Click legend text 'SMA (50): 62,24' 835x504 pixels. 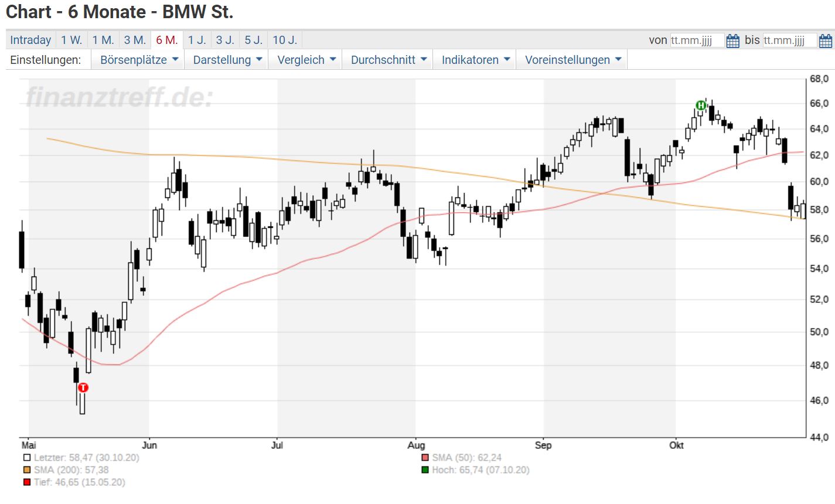467,458
